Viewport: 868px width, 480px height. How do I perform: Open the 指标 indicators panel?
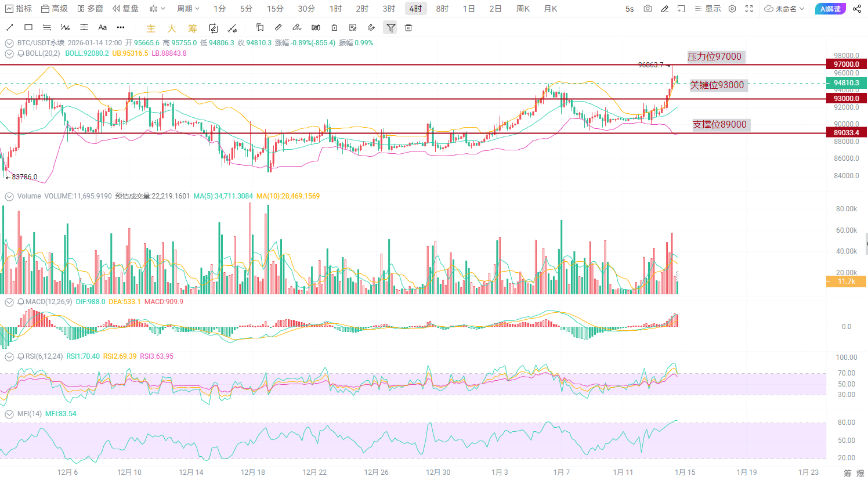19,9
